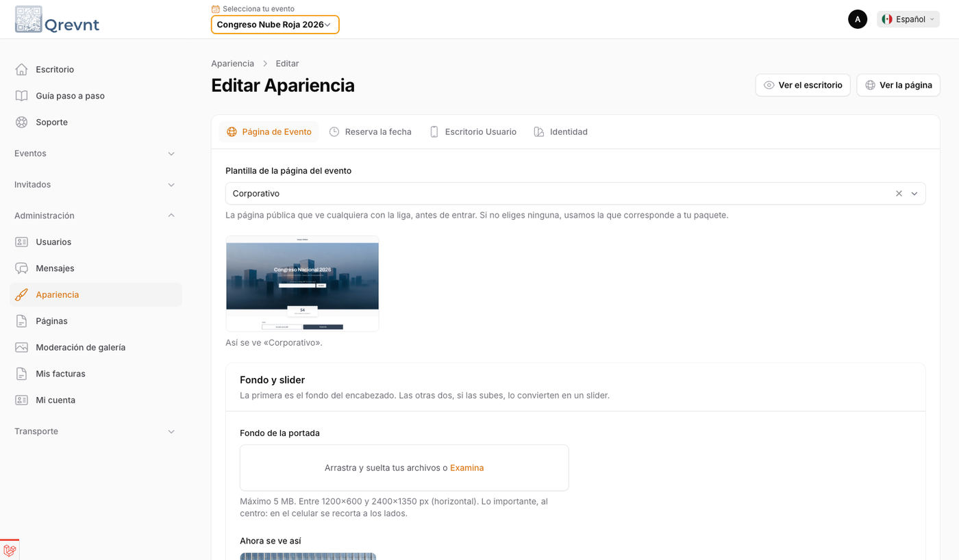The width and height of the screenshot is (959, 560).
Task: Click the Soporte lifebuoy icon
Action: coord(22,122)
